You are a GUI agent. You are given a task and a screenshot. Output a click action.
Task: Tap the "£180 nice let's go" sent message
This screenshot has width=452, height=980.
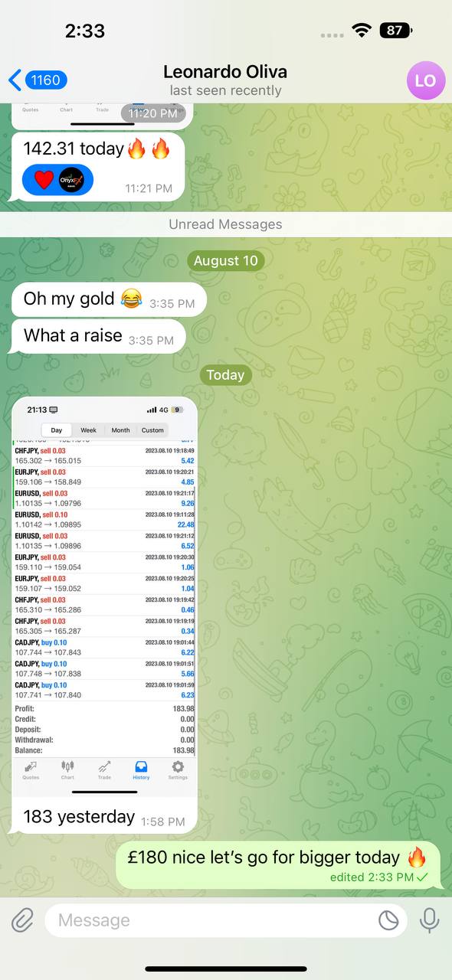278,865
